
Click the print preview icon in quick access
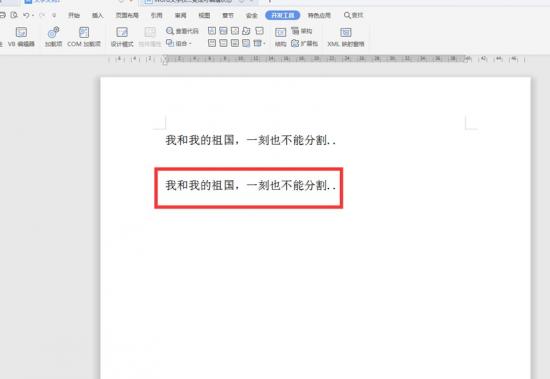[x=14, y=15]
